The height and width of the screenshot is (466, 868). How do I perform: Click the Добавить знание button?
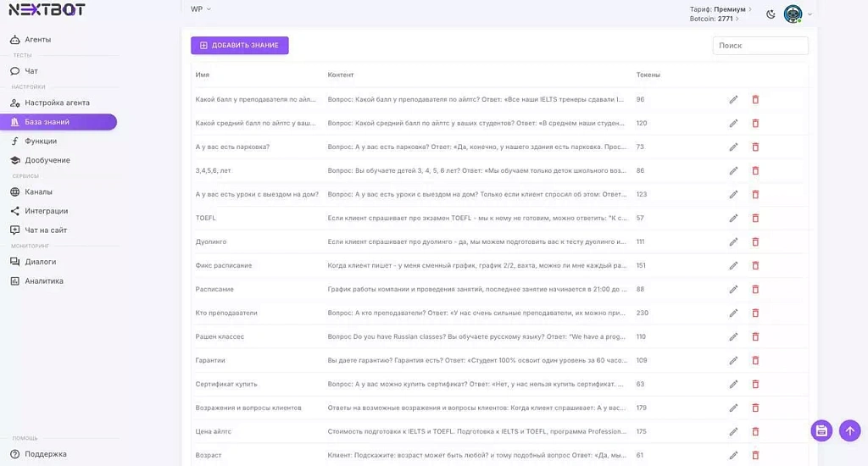(x=239, y=45)
